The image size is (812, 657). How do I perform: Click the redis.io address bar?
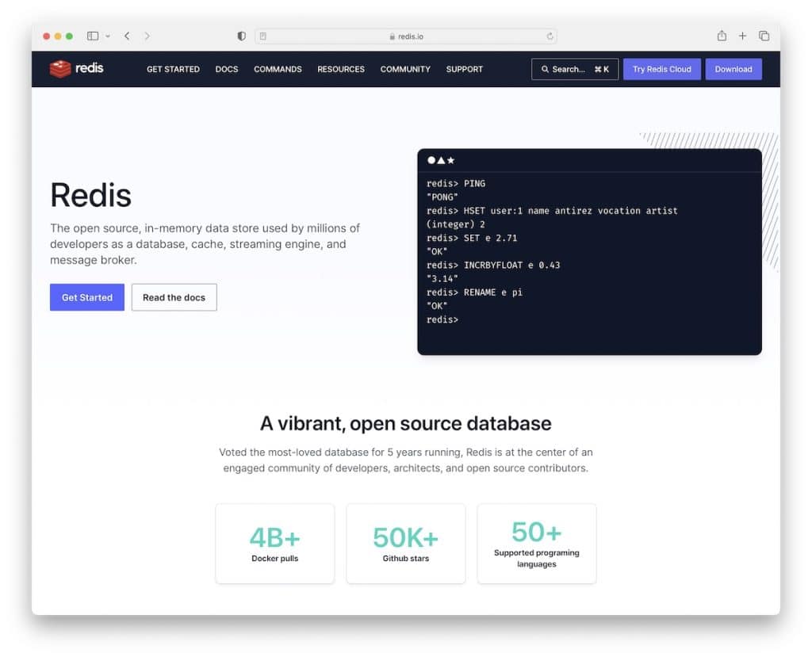[406, 36]
